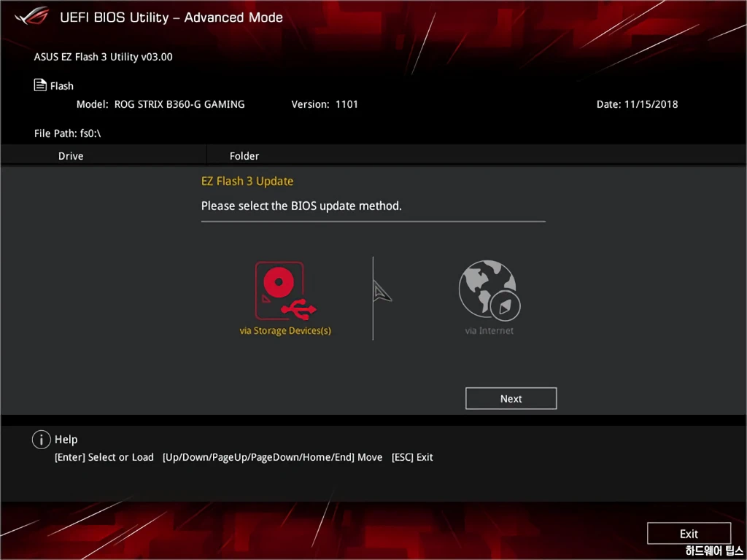Click the 'via Internet' label
Screen dimensions: 747x560
(x=489, y=330)
